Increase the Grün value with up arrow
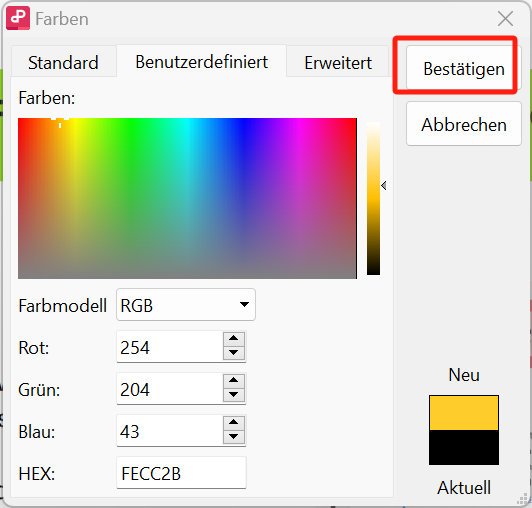This screenshot has width=532, height=508. [233, 380]
